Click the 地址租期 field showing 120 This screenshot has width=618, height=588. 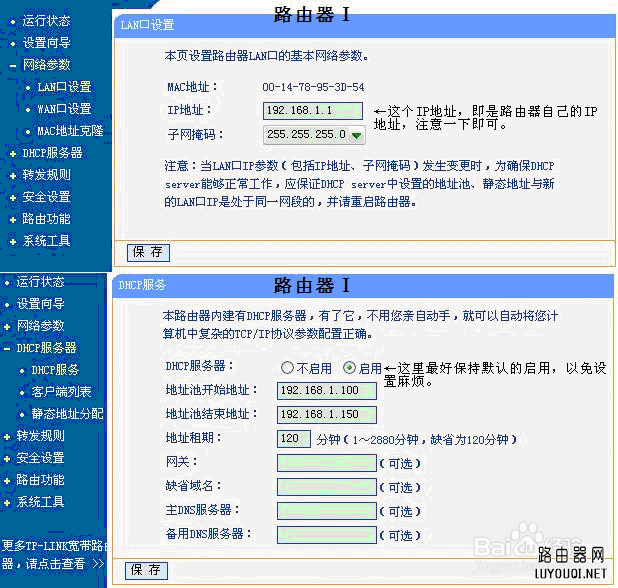coord(294,438)
